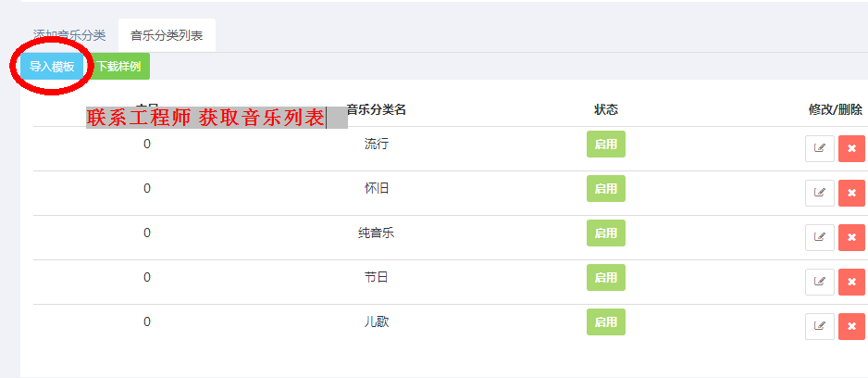Screen dimensions: 868x378
Task: Select the 音乐分类列表 tab
Action: tap(167, 35)
